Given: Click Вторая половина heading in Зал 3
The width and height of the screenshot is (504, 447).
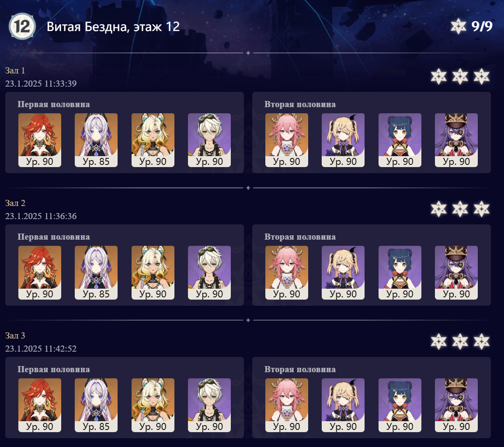Looking at the screenshot, I should 300,370.
